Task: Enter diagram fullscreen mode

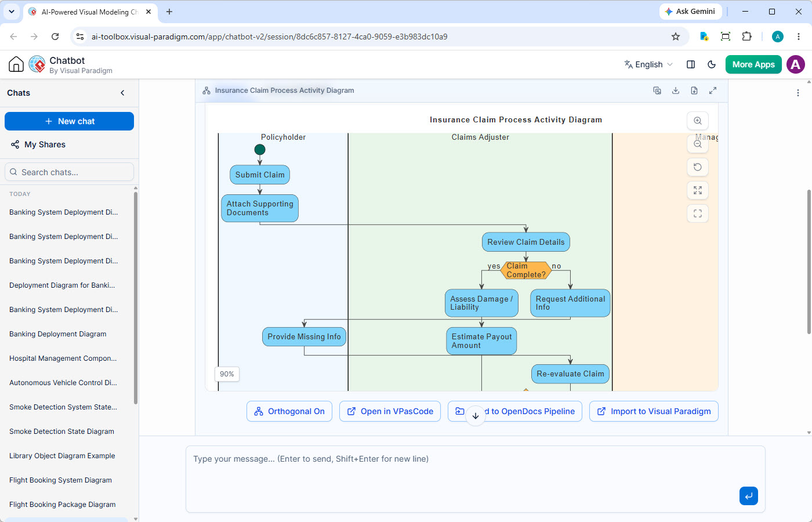Action: tap(698, 213)
